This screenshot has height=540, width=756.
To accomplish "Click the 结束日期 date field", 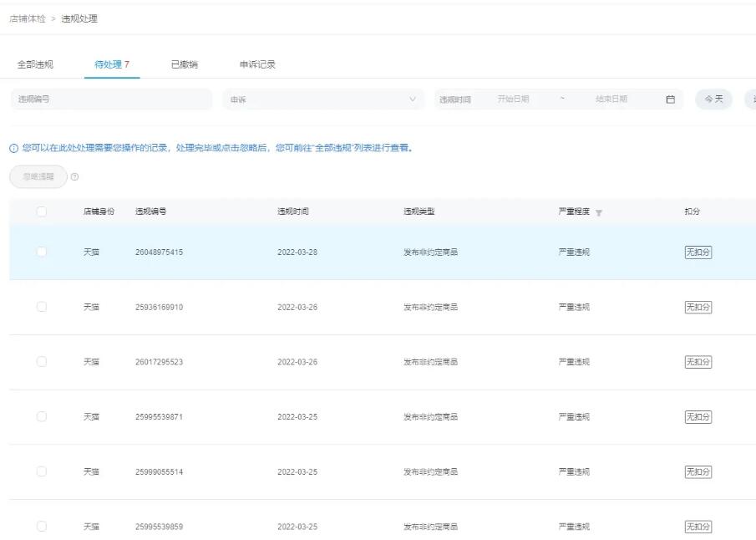I will [x=611, y=99].
